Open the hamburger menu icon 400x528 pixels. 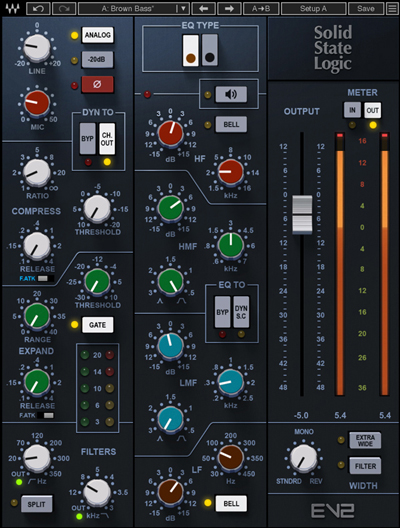pyautogui.click(x=392, y=8)
